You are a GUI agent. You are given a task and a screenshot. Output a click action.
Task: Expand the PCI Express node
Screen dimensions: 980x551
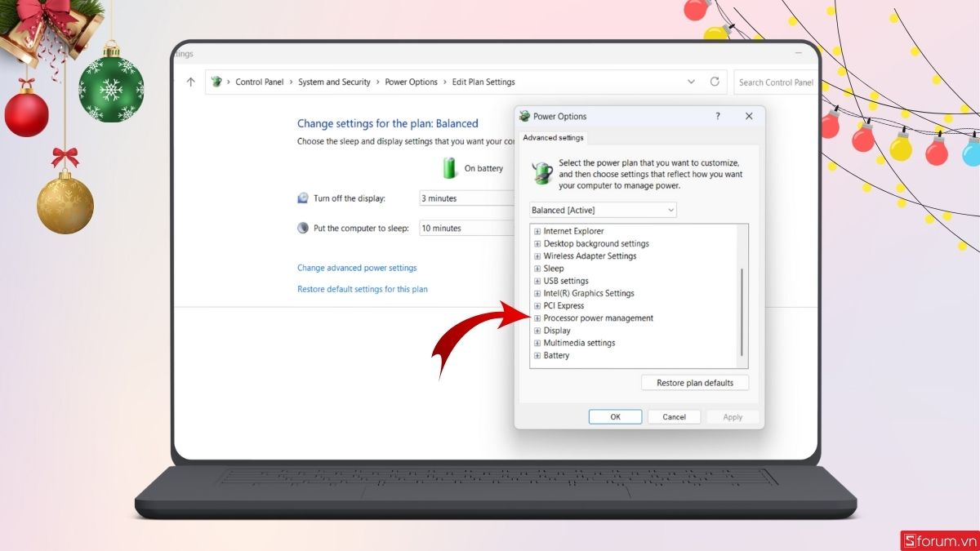point(537,306)
